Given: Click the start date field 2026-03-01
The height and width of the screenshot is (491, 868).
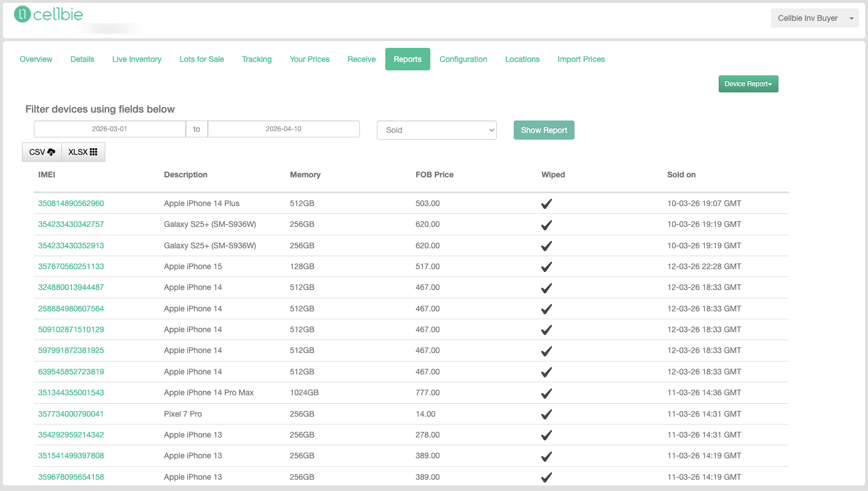Looking at the screenshot, I should 110,129.
